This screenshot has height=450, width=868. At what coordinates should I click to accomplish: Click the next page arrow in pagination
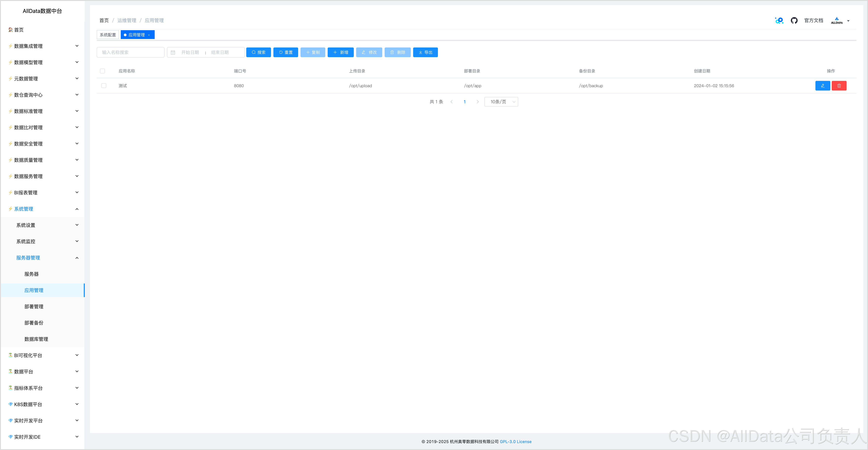click(477, 102)
